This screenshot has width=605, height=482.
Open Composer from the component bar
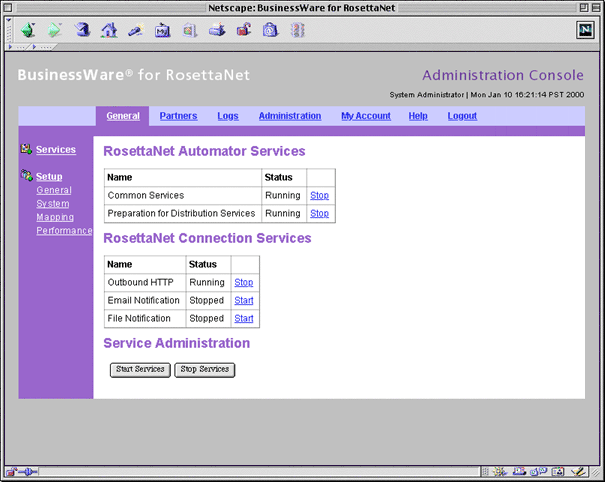pos(579,472)
